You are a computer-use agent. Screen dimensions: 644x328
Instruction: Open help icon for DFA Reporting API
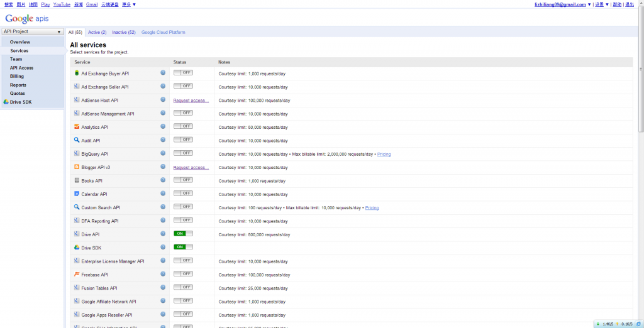click(x=163, y=220)
